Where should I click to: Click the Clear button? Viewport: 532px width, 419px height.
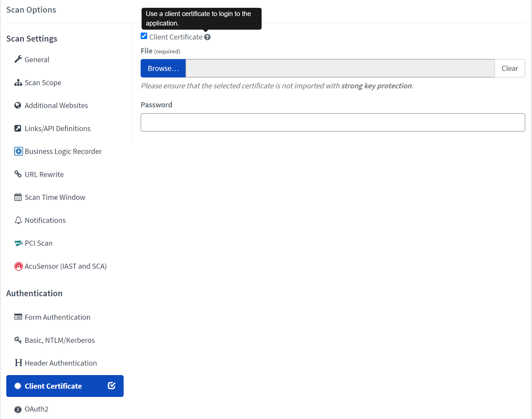click(x=509, y=69)
